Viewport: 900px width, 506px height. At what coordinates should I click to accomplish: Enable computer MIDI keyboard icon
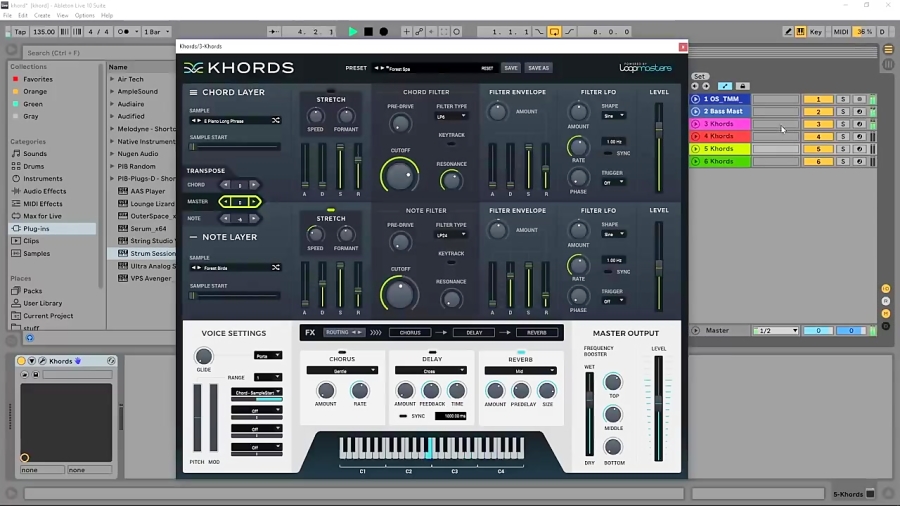point(800,32)
